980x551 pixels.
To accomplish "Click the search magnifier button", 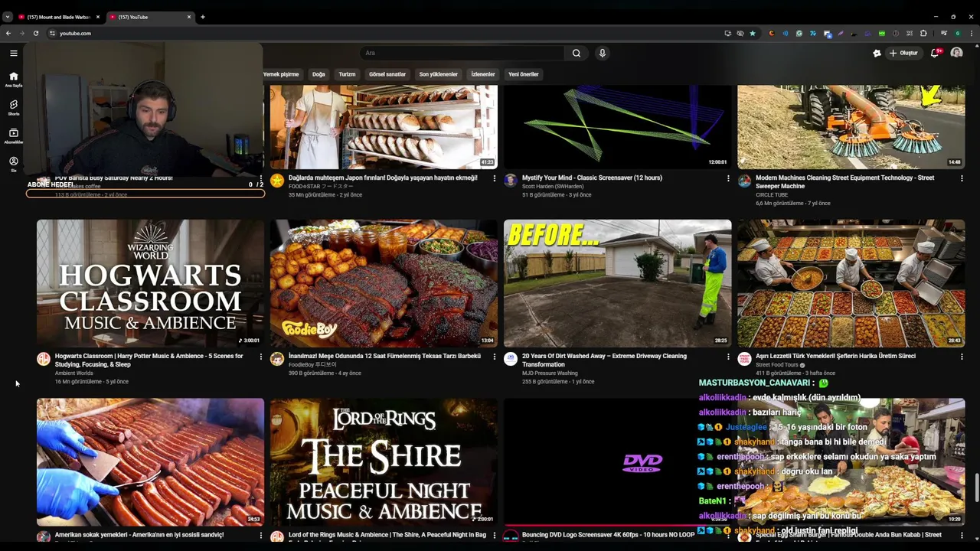I will (x=577, y=53).
